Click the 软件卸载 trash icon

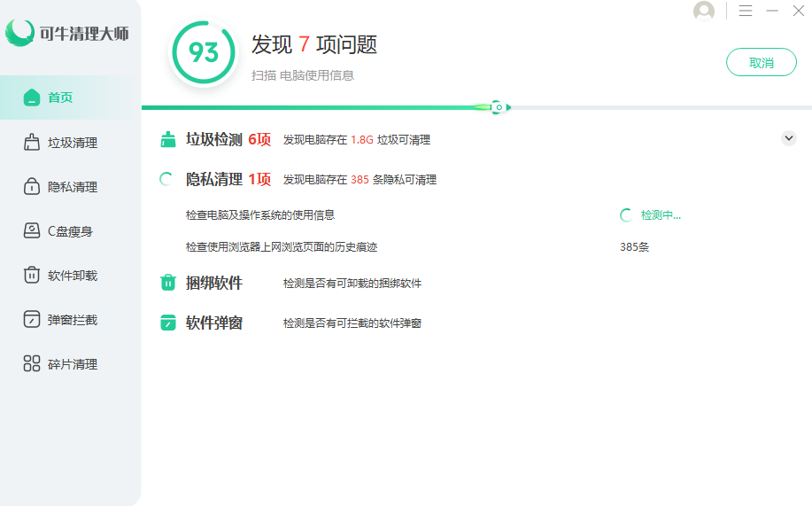point(32,276)
